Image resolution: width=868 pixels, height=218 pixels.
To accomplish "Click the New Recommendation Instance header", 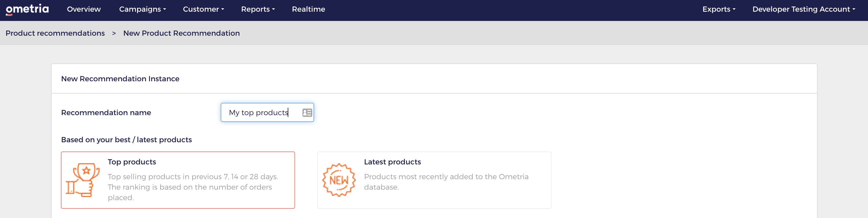I will click(120, 79).
